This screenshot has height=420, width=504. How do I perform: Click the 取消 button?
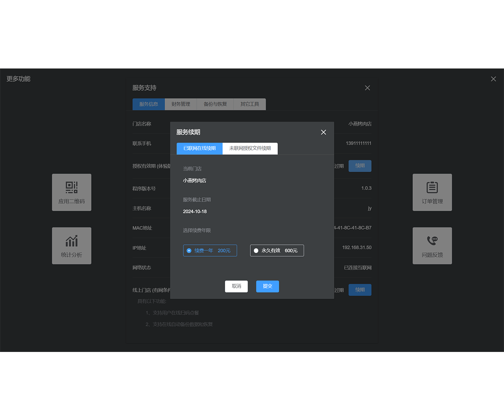[x=236, y=286]
